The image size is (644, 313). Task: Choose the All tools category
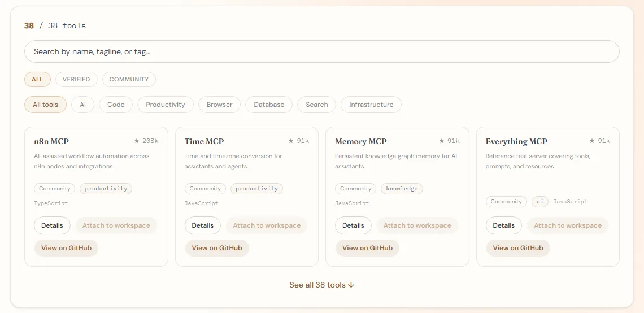click(45, 105)
